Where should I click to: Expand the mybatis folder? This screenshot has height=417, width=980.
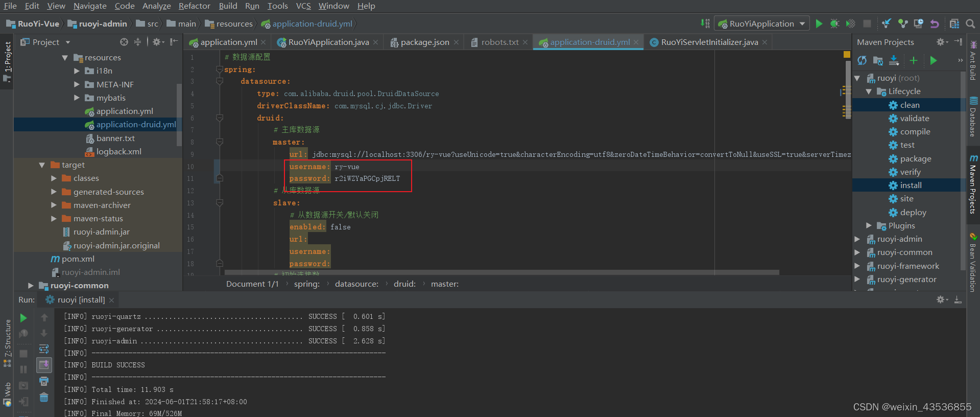tap(77, 98)
